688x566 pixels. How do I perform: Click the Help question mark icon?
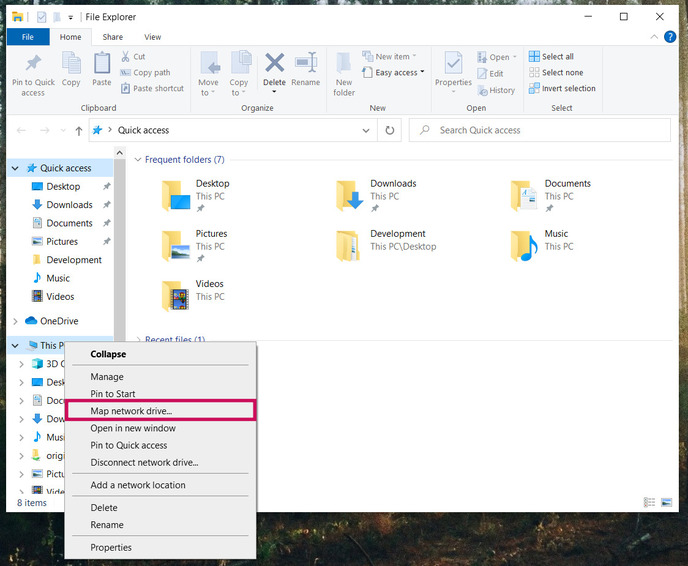[670, 37]
